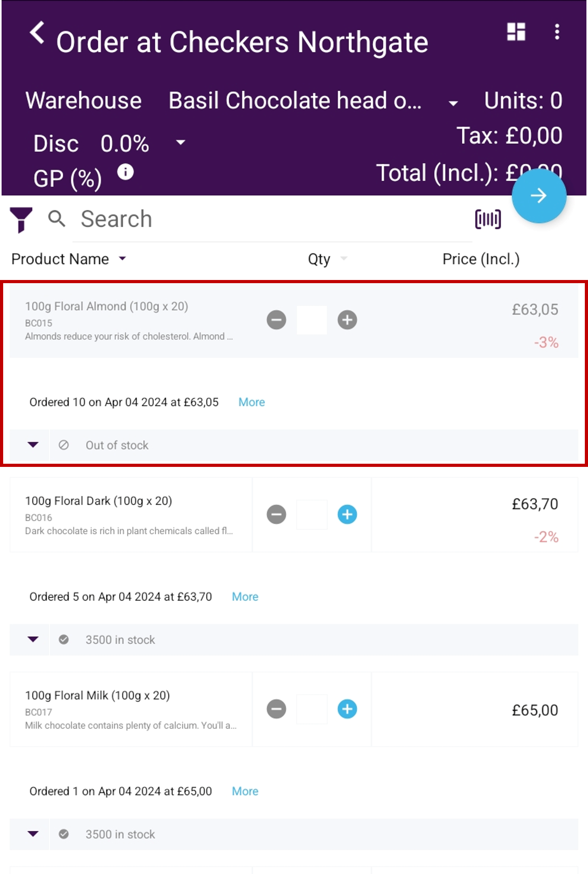View More history for Floral Dark
Image resolution: width=588 pixels, height=874 pixels.
tap(245, 596)
